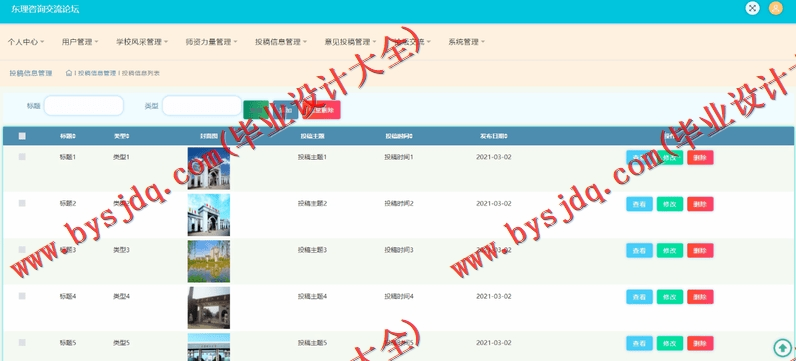Open the user avatar icon menu
The width and height of the screenshot is (796, 361).
776,8
